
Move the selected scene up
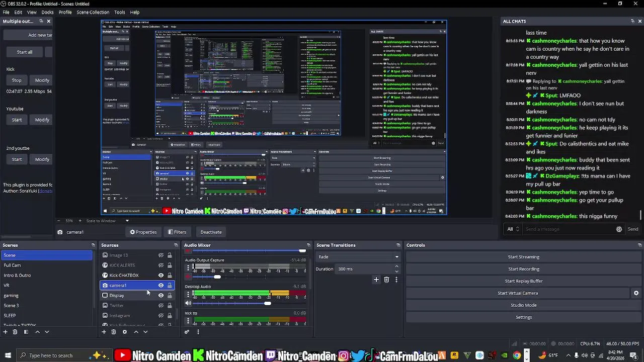coord(37,332)
